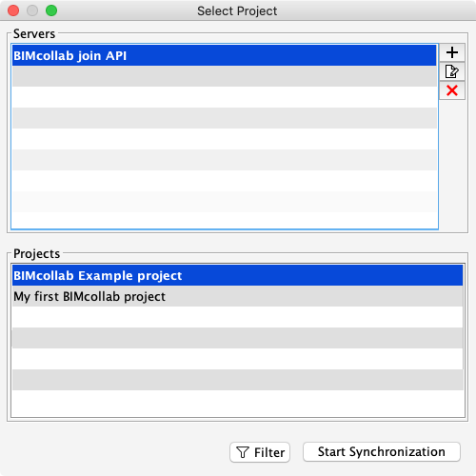Zoom window with green button
The width and height of the screenshot is (476, 476).
pos(51,10)
